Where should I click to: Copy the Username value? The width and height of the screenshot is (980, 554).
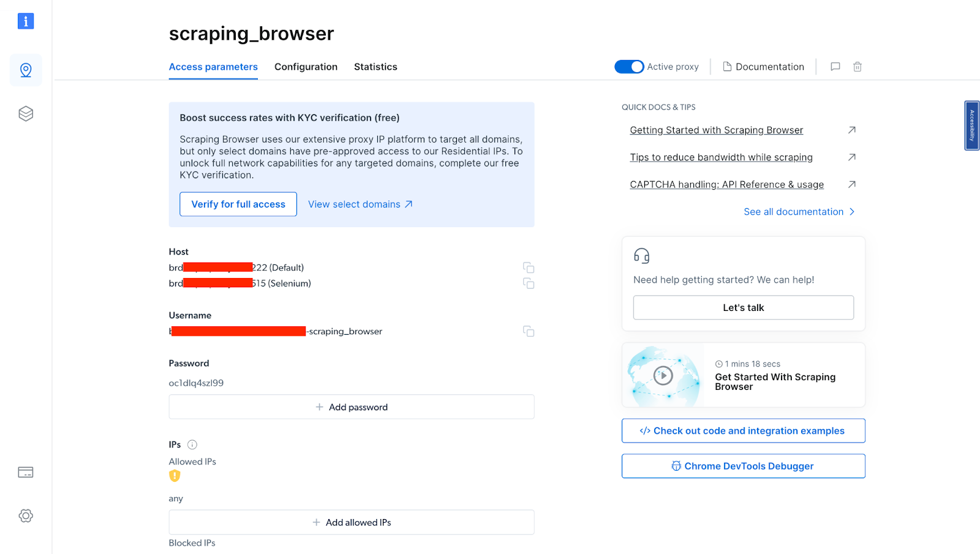pos(529,331)
